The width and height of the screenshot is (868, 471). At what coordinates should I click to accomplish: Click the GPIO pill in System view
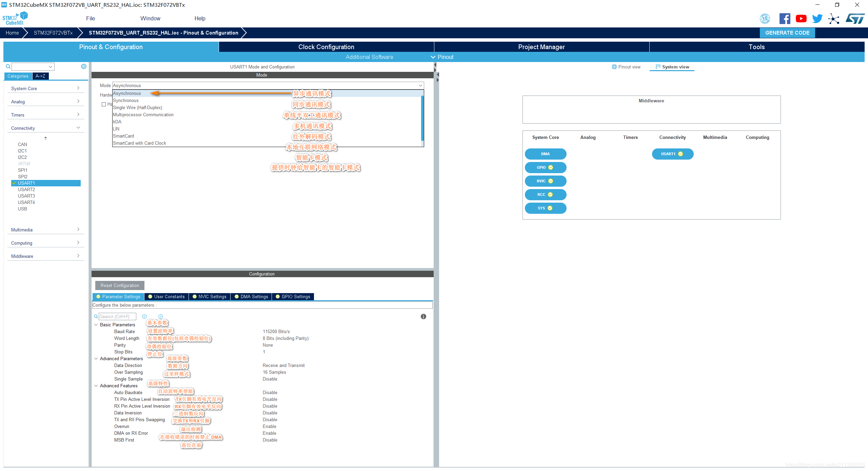click(545, 167)
